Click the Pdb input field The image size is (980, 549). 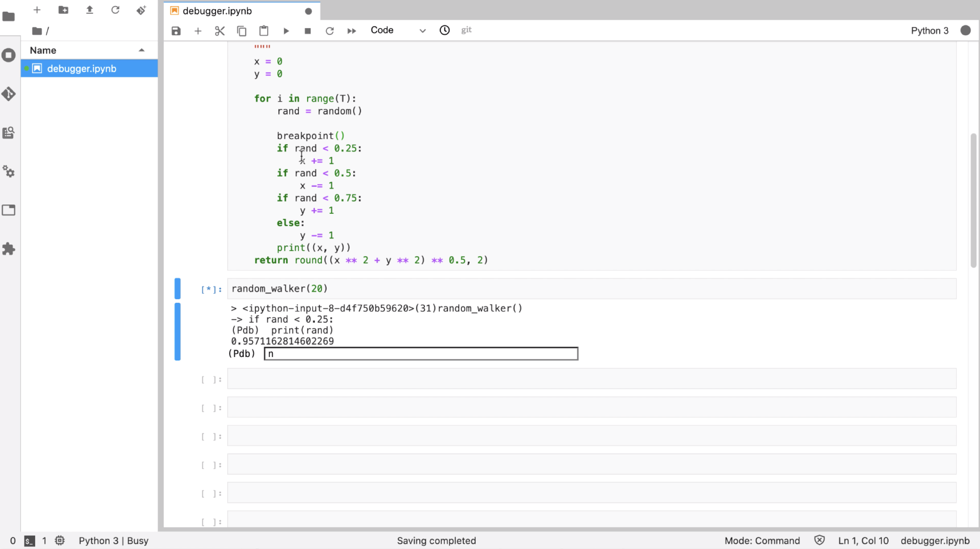point(420,354)
